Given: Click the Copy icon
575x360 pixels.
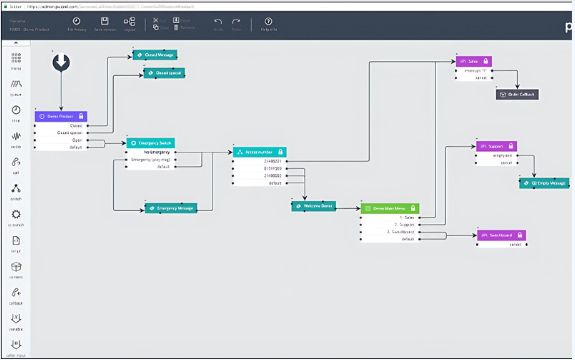Looking at the screenshot, I should click(155, 27).
